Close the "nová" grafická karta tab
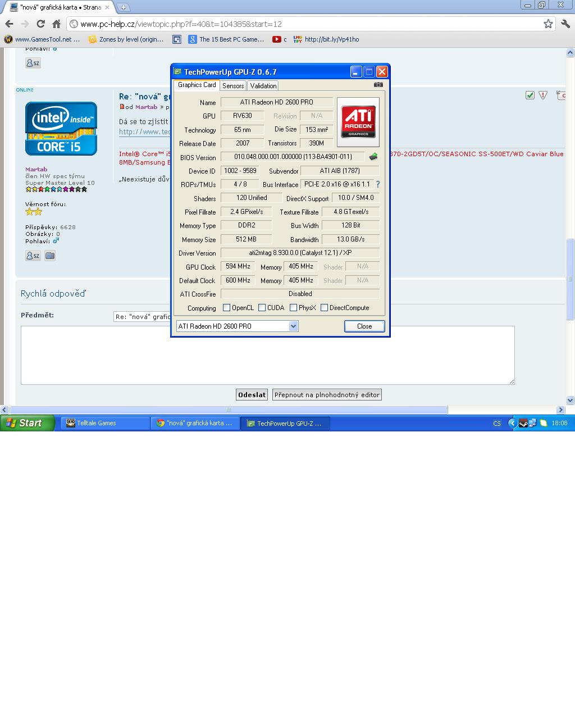Image resolution: width=575 pixels, height=728 pixels. [x=107, y=7]
